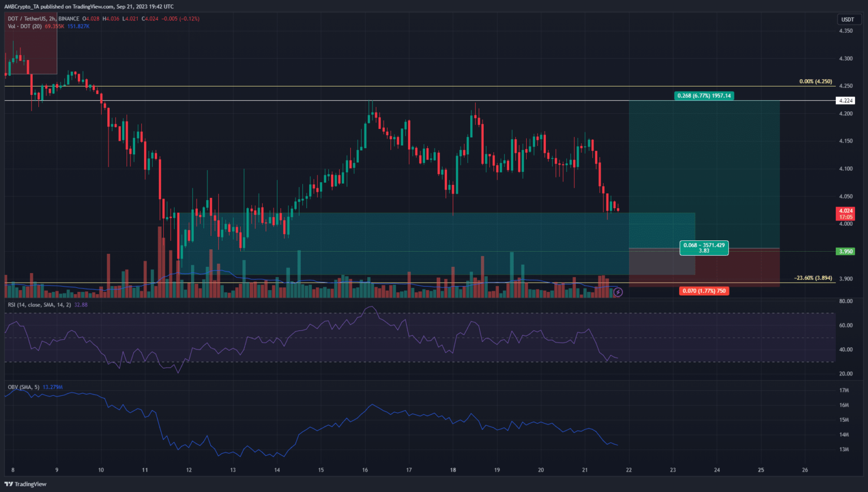The height and width of the screenshot is (492, 868).
Task: Click the green 3.950 price label
Action: 845,251
